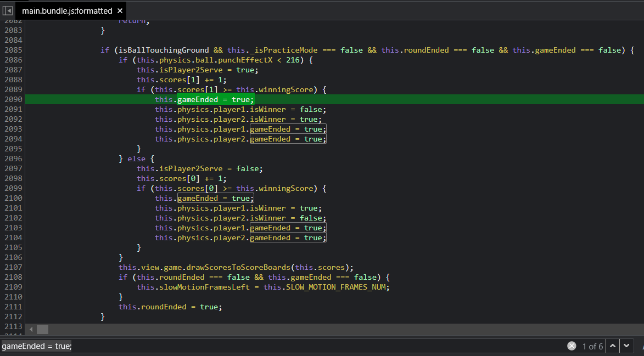Add a breakpoint on line 2100

coord(13,198)
